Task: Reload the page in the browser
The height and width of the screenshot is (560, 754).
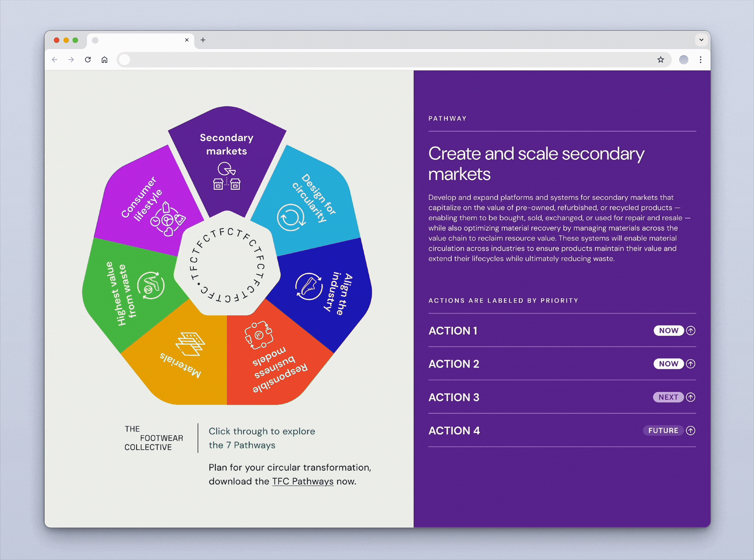Action: pyautogui.click(x=88, y=60)
